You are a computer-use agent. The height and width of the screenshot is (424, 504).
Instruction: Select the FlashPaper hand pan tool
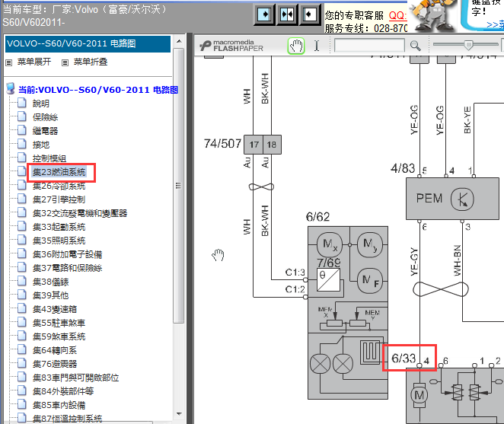296,46
